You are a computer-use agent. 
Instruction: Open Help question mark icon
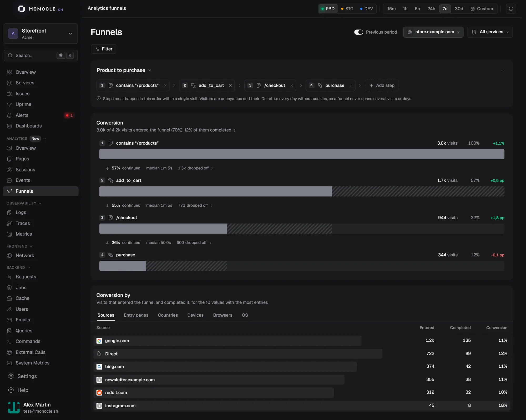pos(11,390)
